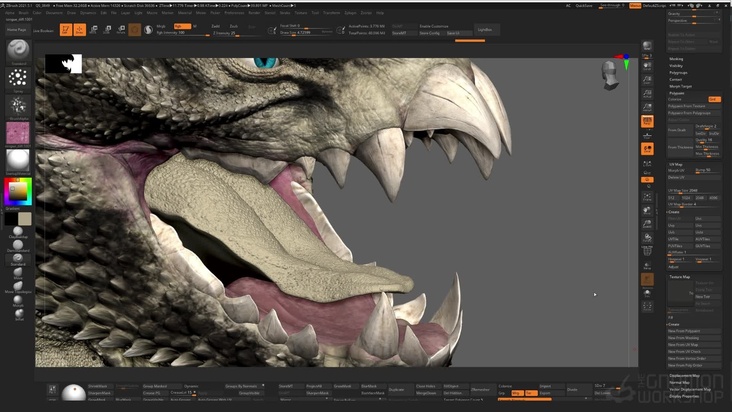Open the Render menu
Screen dimensions: 732x412
[254, 13]
